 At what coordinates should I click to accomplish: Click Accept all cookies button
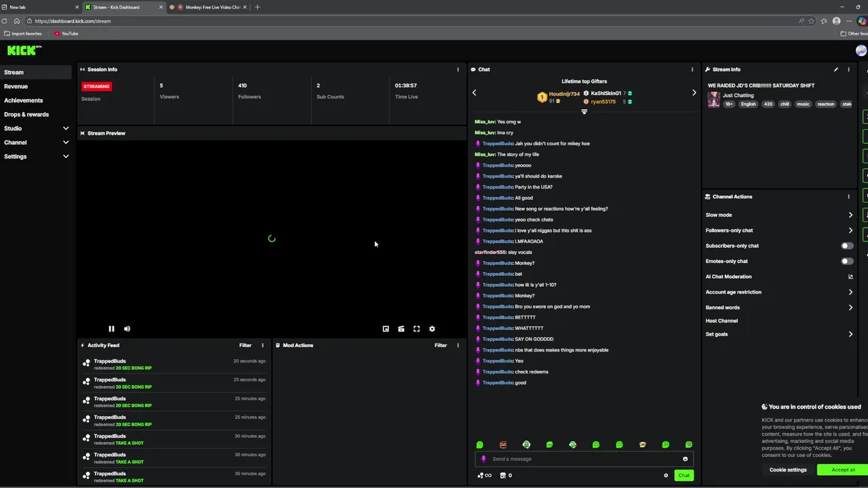tap(843, 470)
